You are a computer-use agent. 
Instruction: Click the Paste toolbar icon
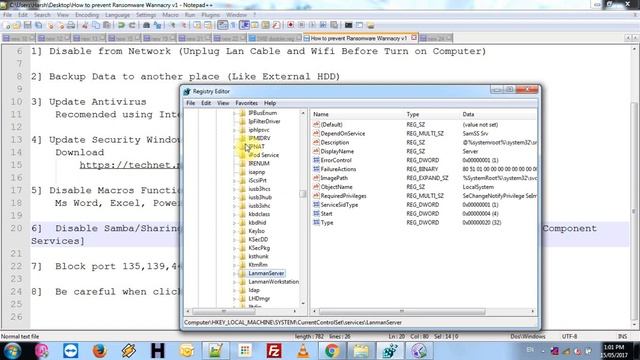pyautogui.click(x=107, y=25)
